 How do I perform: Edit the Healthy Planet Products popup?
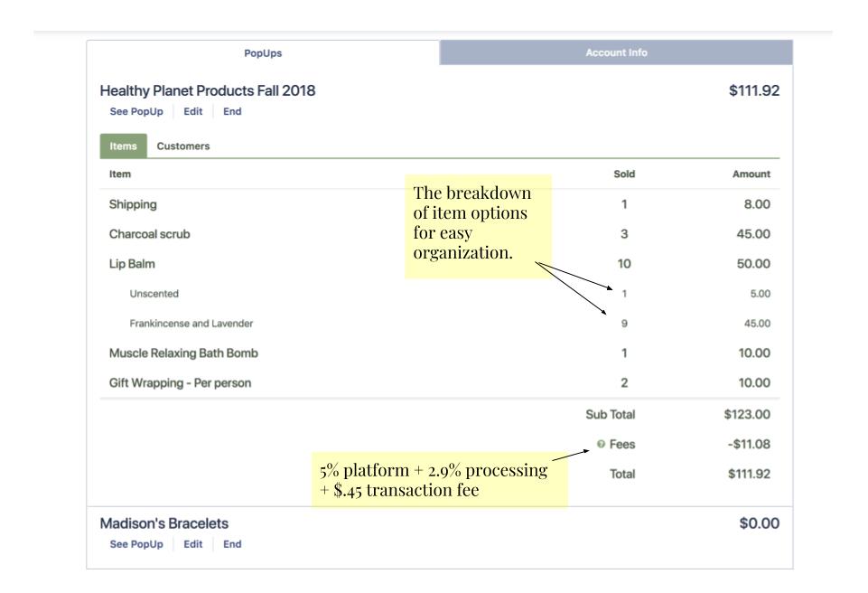pos(192,111)
